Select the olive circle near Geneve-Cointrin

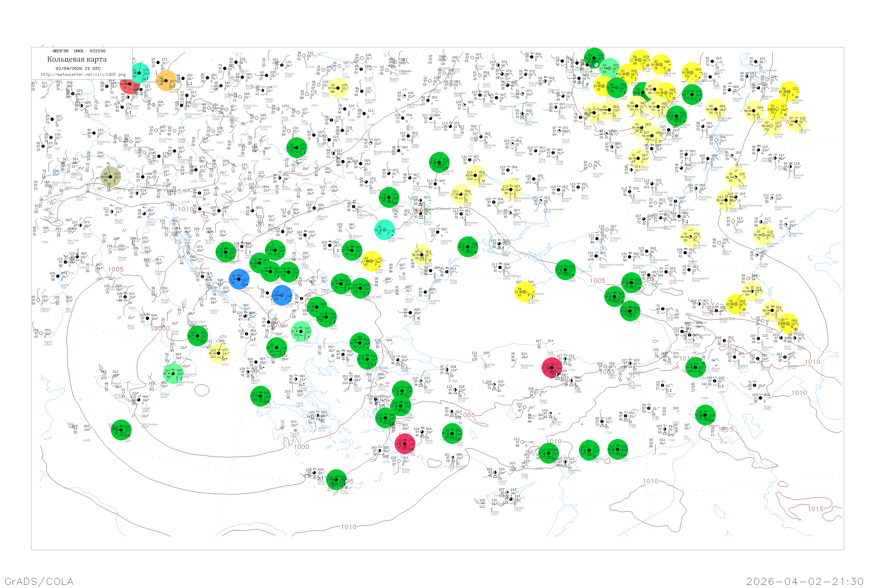tap(111, 177)
